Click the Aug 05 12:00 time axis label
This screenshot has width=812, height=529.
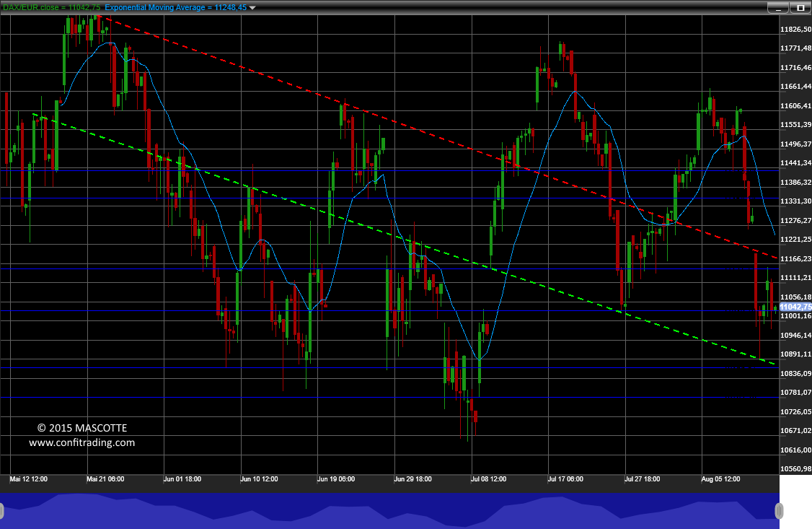click(720, 479)
